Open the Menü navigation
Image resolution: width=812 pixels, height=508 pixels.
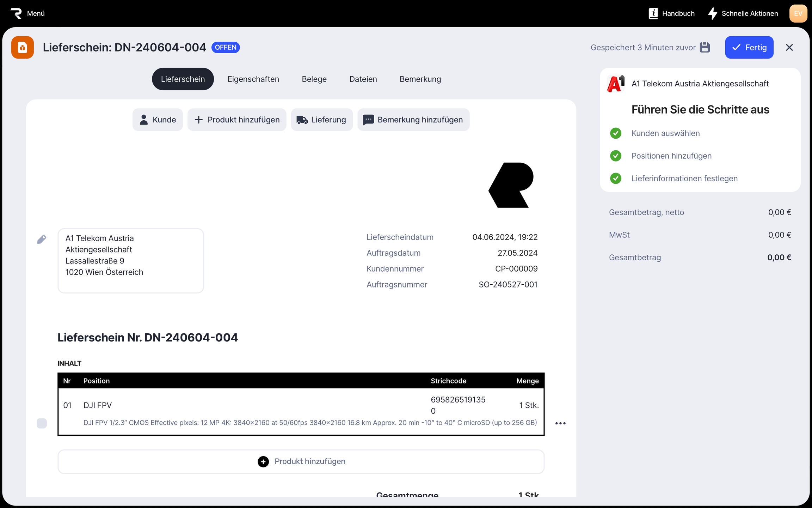[36, 13]
